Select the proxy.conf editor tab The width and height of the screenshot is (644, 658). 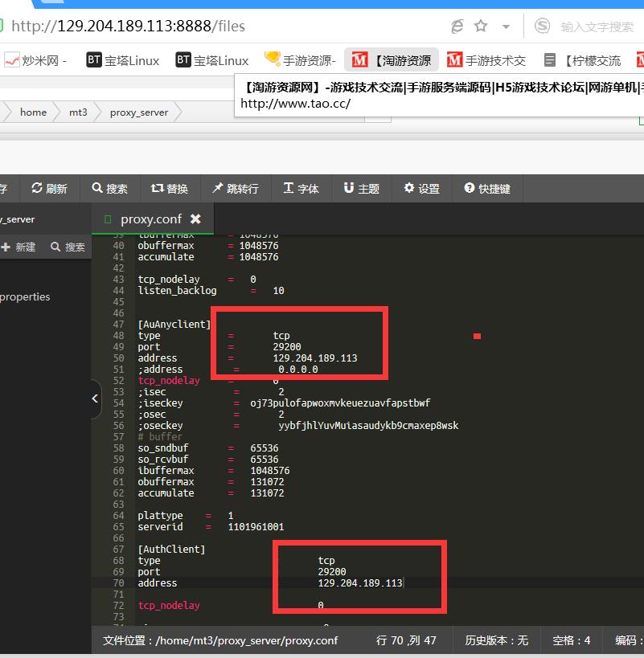[150, 219]
